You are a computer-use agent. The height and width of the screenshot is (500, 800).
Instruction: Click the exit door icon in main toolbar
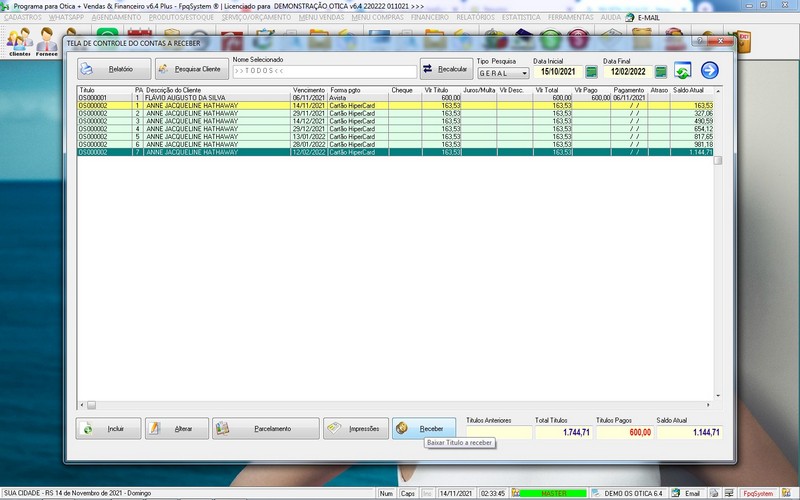click(743, 42)
